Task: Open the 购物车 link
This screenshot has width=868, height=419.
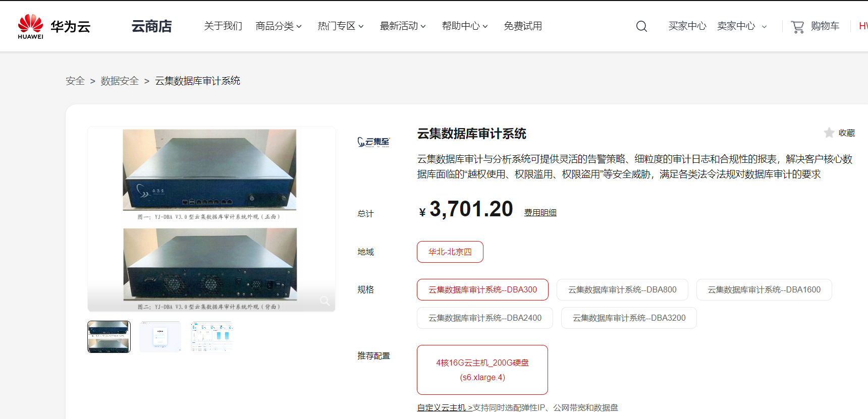Action: [x=825, y=26]
